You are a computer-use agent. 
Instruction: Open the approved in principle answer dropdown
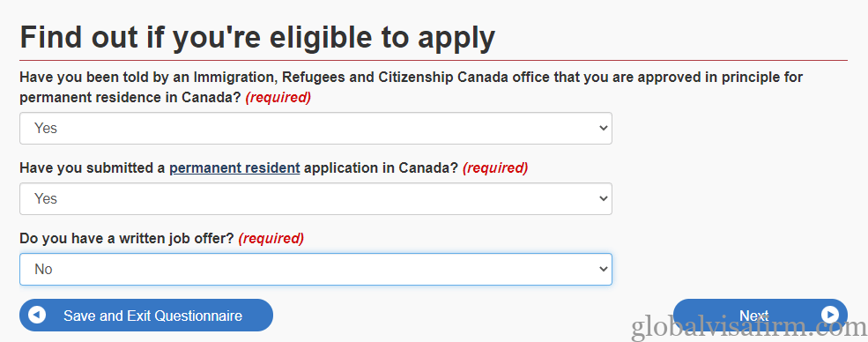point(315,129)
